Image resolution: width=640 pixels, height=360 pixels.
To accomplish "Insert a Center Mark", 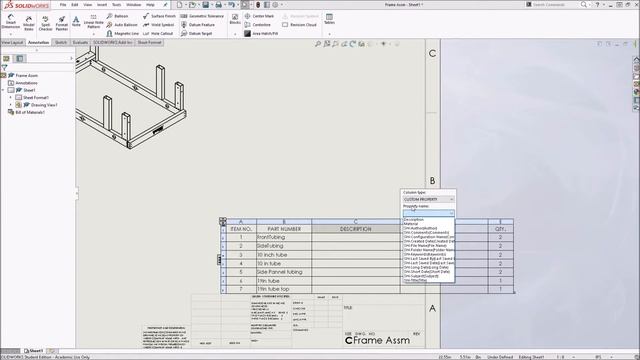I will tap(259, 16).
